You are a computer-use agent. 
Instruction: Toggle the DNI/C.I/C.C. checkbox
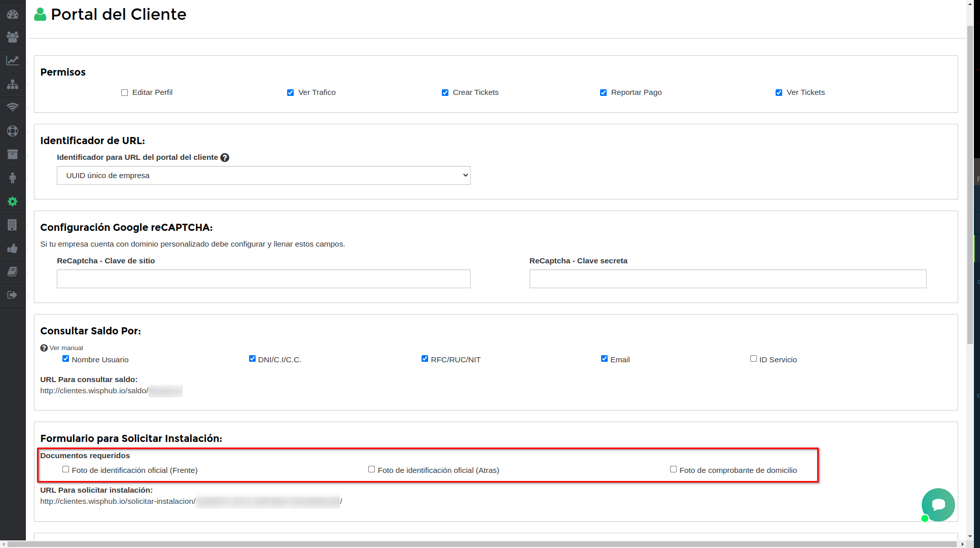252,359
